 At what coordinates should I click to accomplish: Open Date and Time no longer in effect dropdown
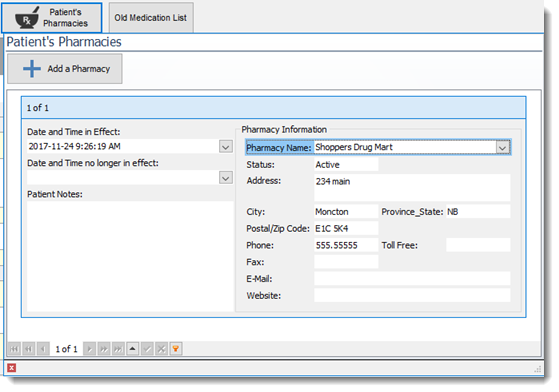point(226,178)
